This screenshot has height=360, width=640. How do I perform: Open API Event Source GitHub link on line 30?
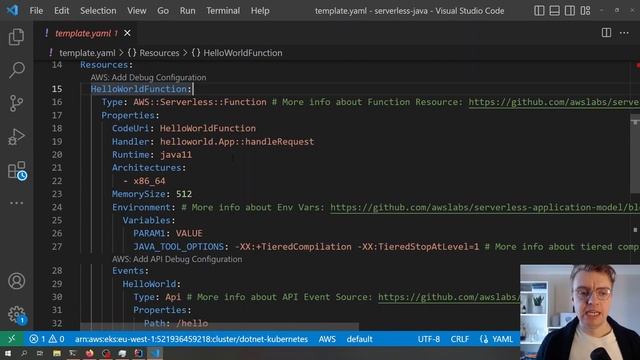pos(449,297)
